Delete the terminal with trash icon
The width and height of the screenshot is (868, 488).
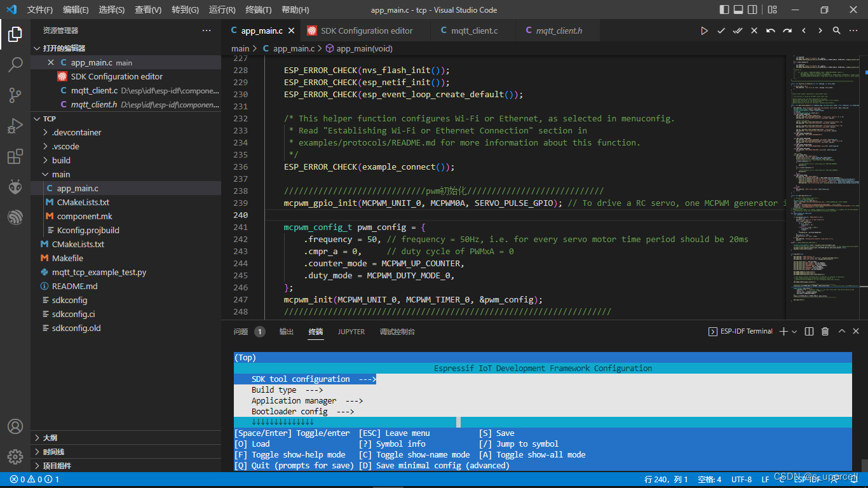[825, 332]
